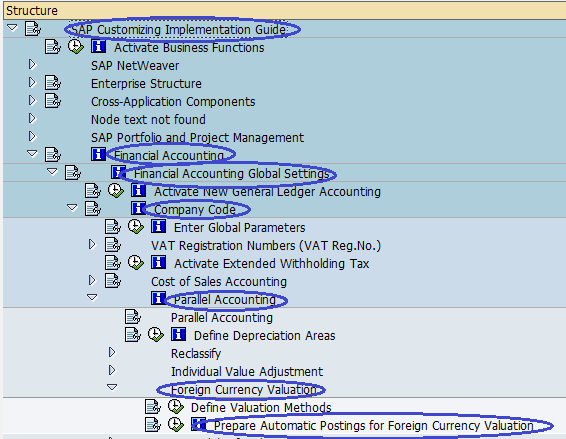Open documentation icon for Enterprise Structure
Image resolution: width=566 pixels, height=439 pixels.
(x=53, y=83)
